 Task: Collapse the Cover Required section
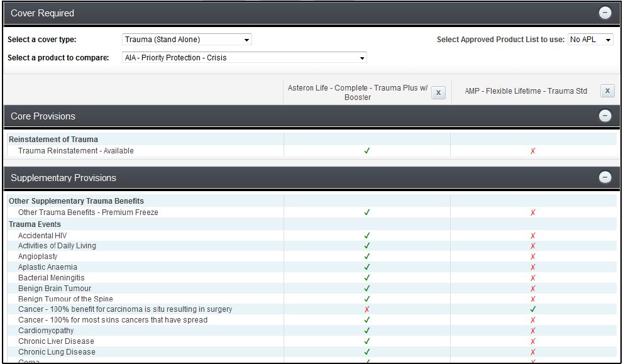[605, 13]
